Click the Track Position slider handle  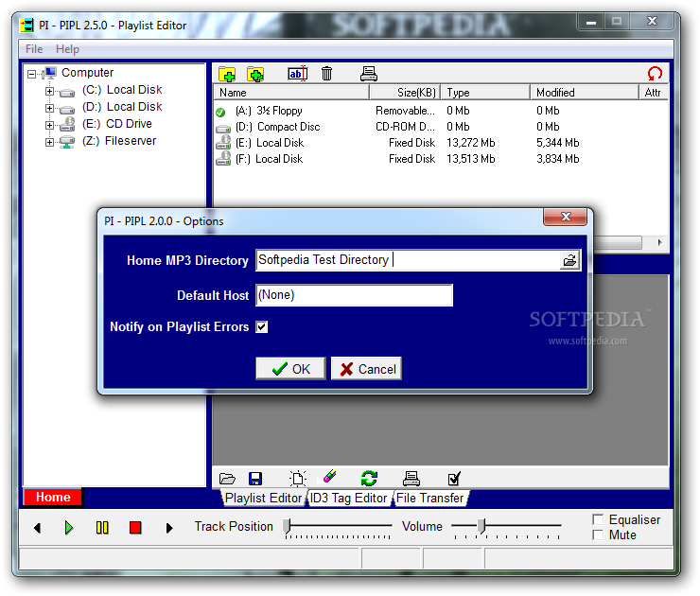point(287,526)
